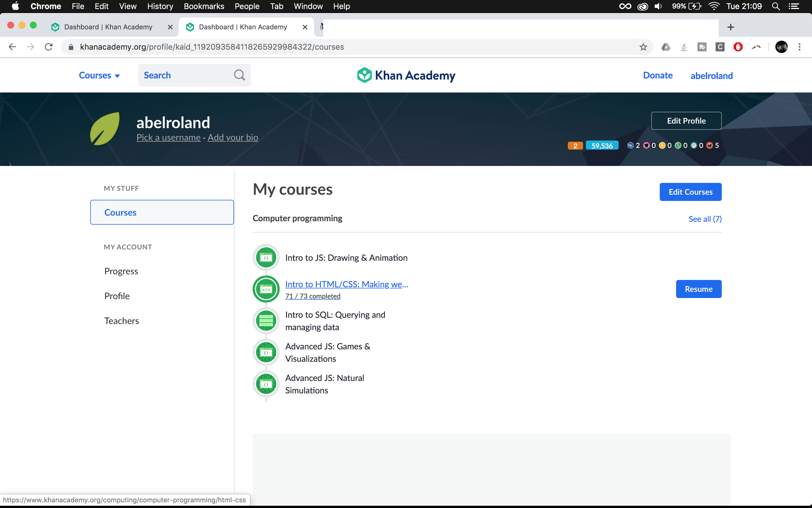Screen dimensions: 812x508
Task: Open the red ad-blocker extension icon
Action: point(738,47)
